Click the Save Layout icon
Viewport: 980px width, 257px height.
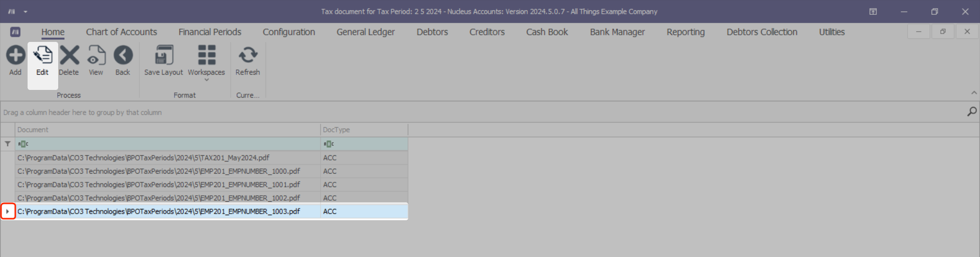(163, 55)
